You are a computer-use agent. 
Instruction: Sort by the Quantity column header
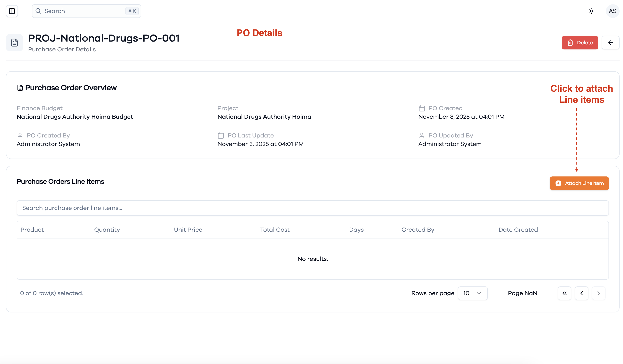click(x=107, y=230)
